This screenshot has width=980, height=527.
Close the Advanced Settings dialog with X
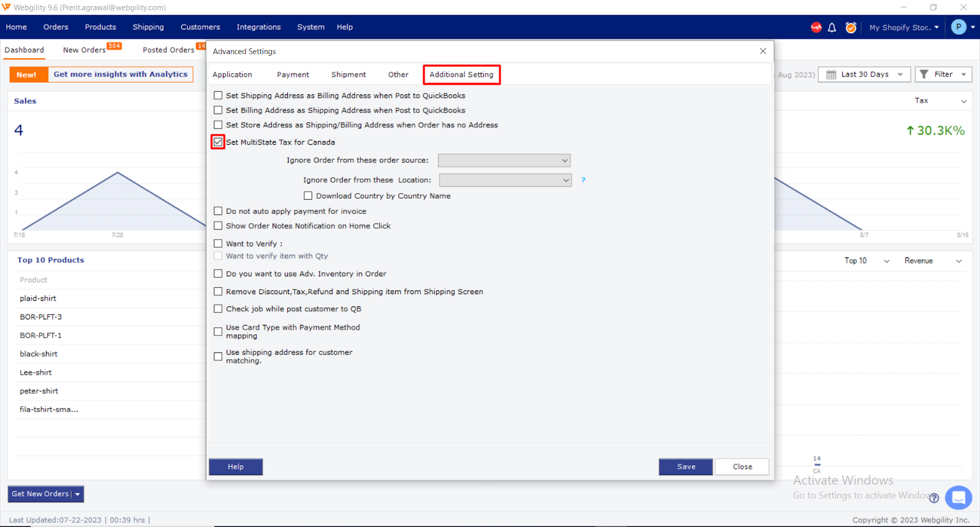[763, 51]
